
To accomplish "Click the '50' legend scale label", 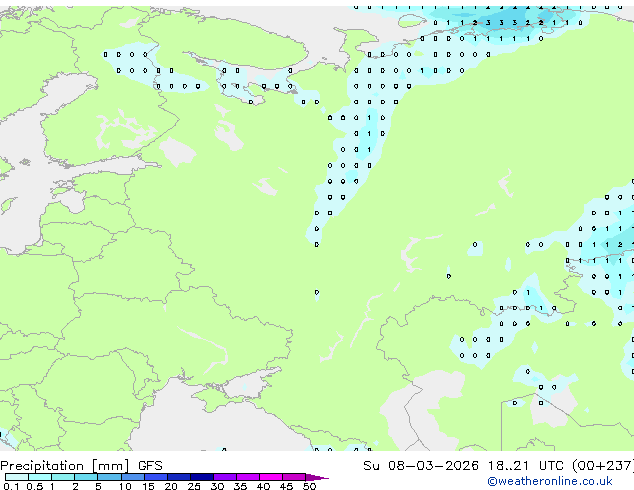I will [310, 486].
